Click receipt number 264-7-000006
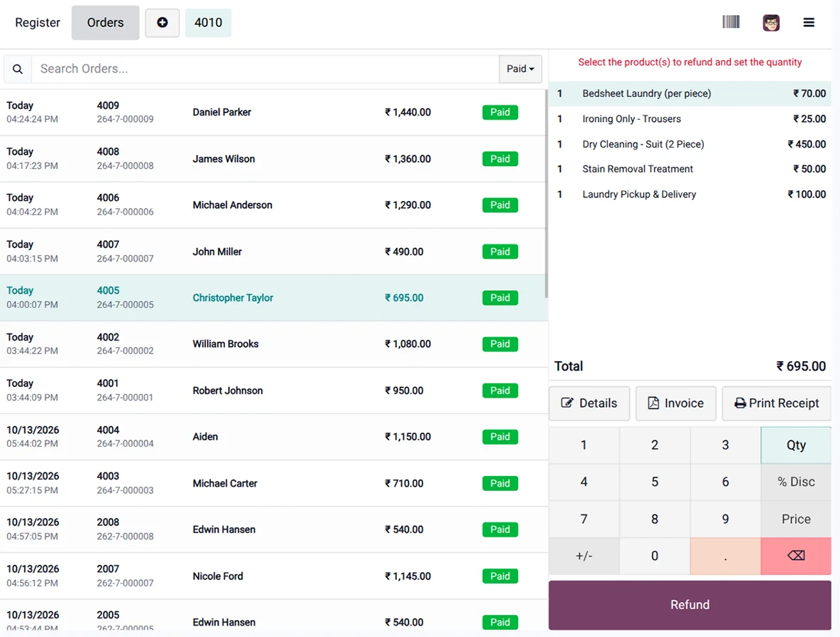The height and width of the screenshot is (637, 840). click(x=125, y=212)
